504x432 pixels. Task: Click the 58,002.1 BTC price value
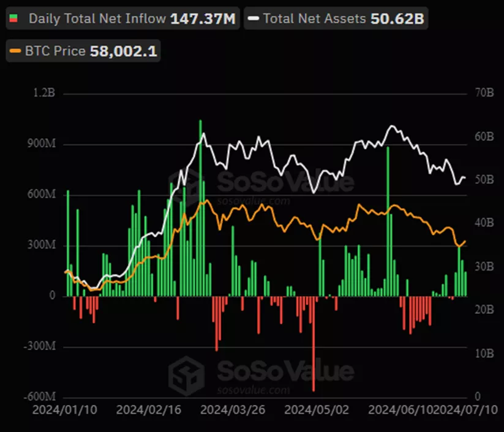click(124, 51)
